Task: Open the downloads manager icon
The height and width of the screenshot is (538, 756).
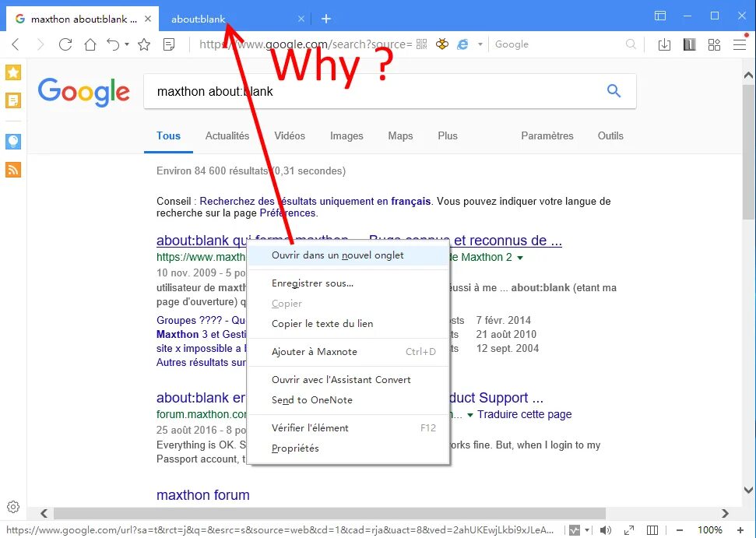Action: pyautogui.click(x=664, y=45)
